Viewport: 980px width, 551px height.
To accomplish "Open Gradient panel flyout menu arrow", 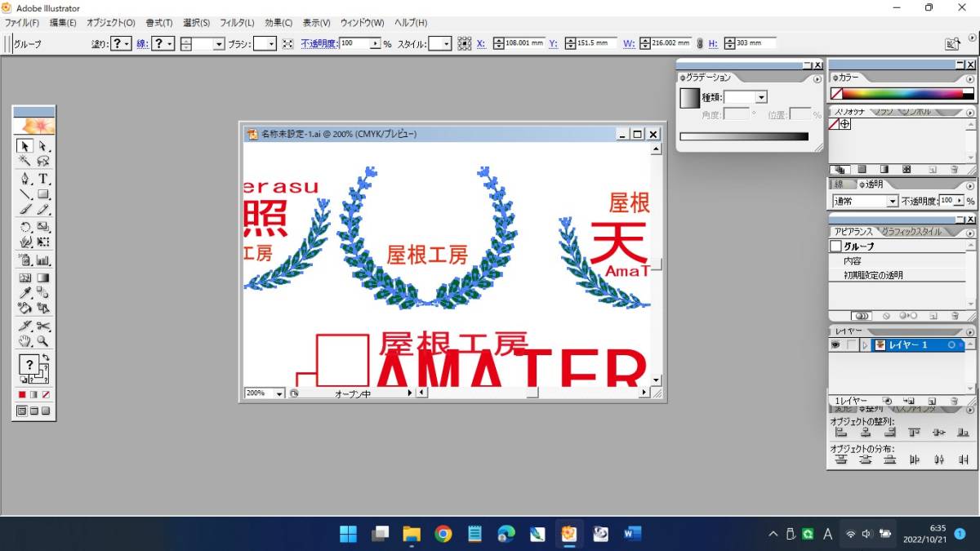I will [x=817, y=79].
